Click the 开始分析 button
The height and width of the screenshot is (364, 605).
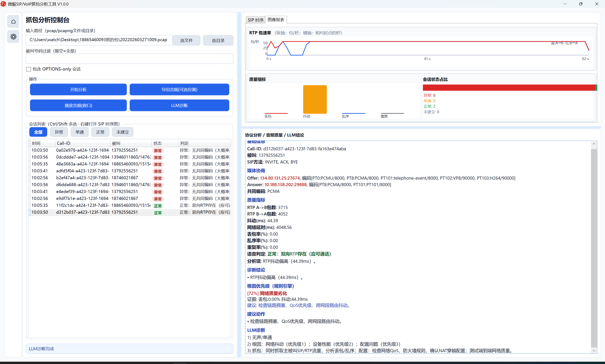point(78,90)
